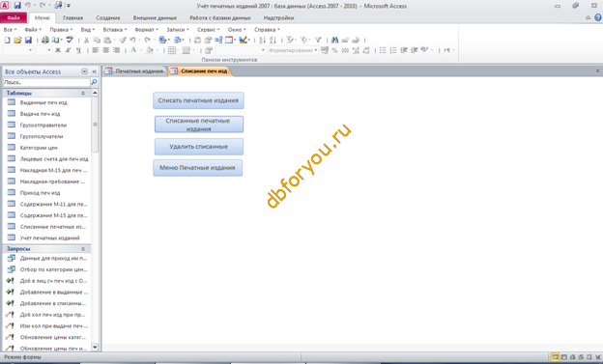Click the font color letter A

click(x=133, y=50)
